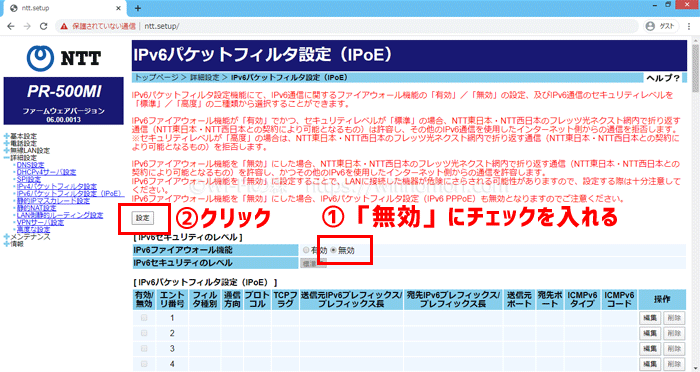This screenshot has height=372, width=700.
Task: Click 編集 for entry 1
Action: [x=650, y=318]
